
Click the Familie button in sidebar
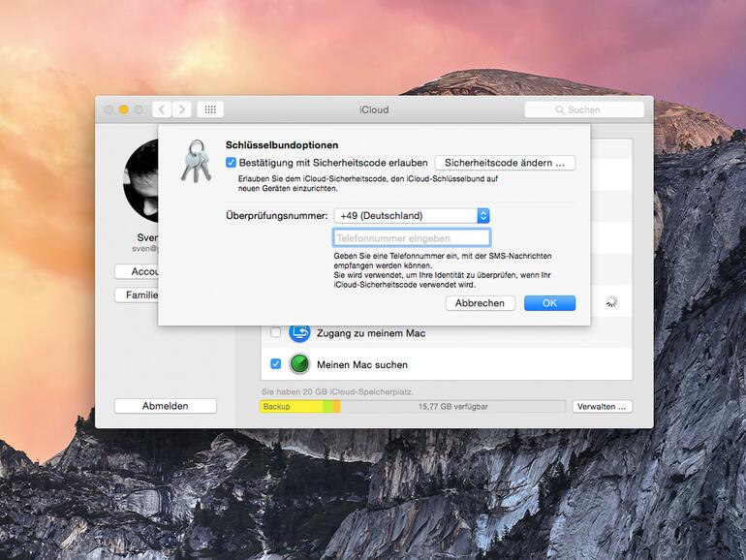[137, 295]
